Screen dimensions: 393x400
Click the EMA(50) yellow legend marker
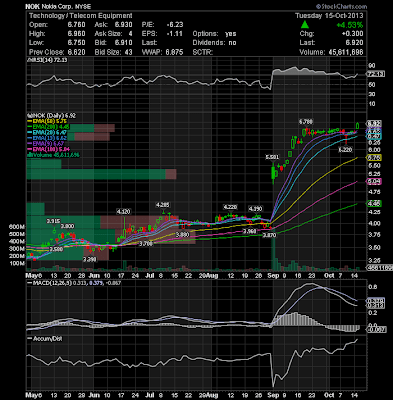pos(30,121)
